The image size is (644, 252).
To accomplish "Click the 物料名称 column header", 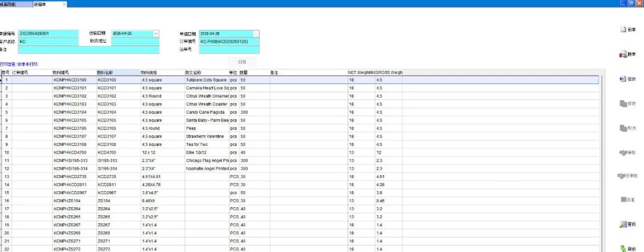I will coord(118,73).
